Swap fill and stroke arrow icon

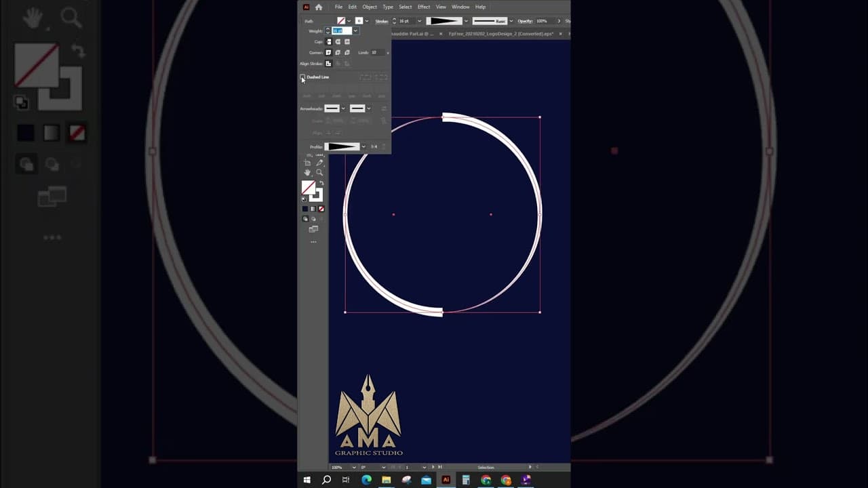pyautogui.click(x=321, y=184)
